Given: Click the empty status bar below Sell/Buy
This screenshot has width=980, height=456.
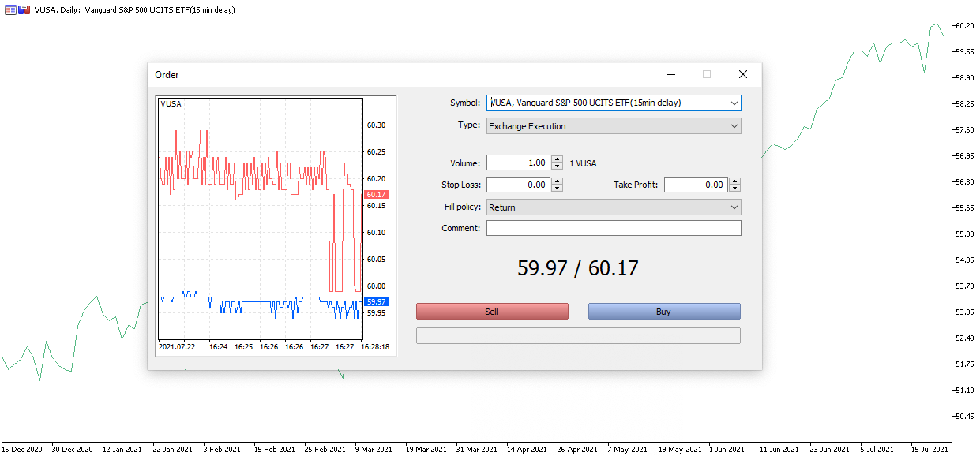Looking at the screenshot, I should point(578,336).
